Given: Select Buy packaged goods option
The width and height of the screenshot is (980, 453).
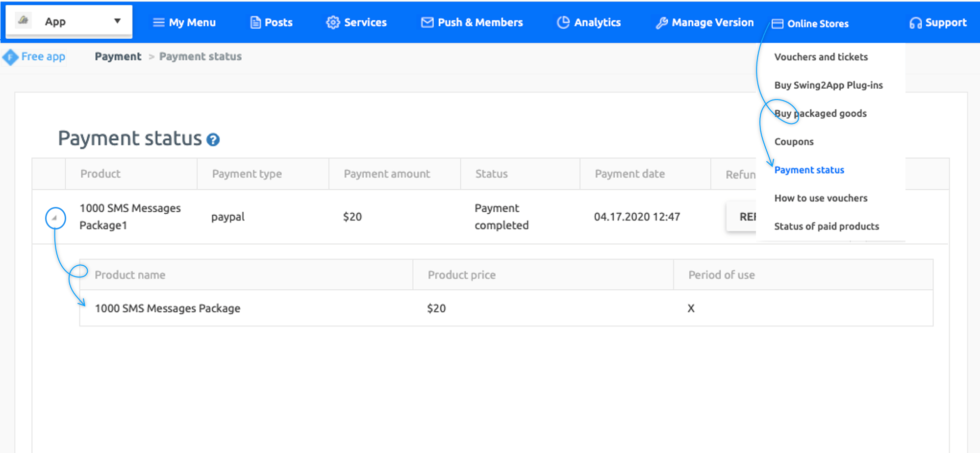Looking at the screenshot, I should coord(820,113).
